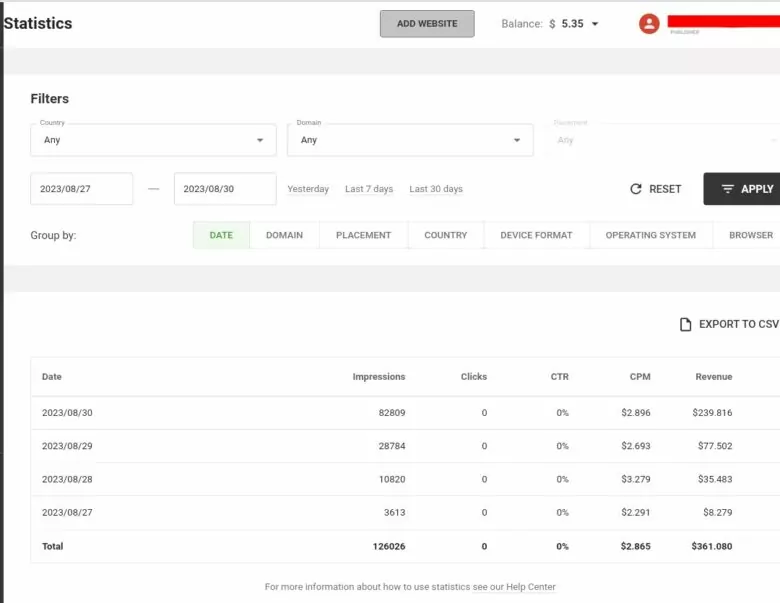Open the Help Center link

[514, 587]
